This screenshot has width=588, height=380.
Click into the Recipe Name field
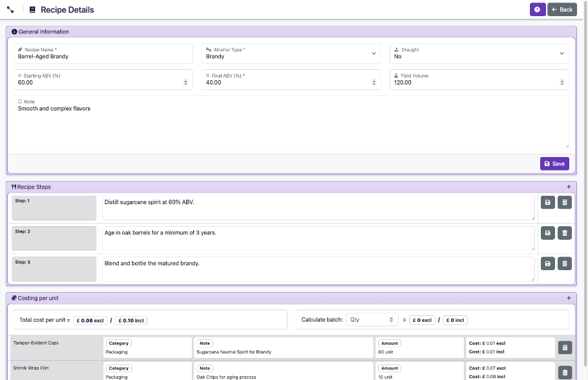tap(103, 57)
